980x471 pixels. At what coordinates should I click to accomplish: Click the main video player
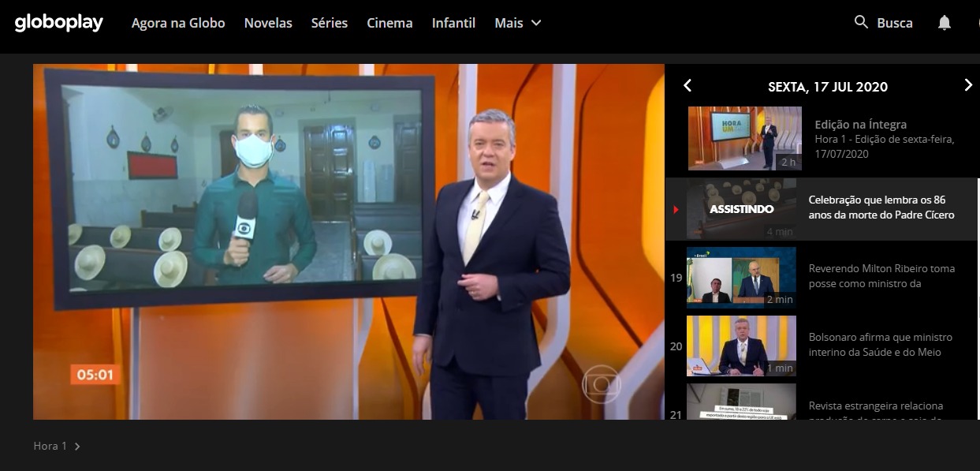click(x=348, y=241)
